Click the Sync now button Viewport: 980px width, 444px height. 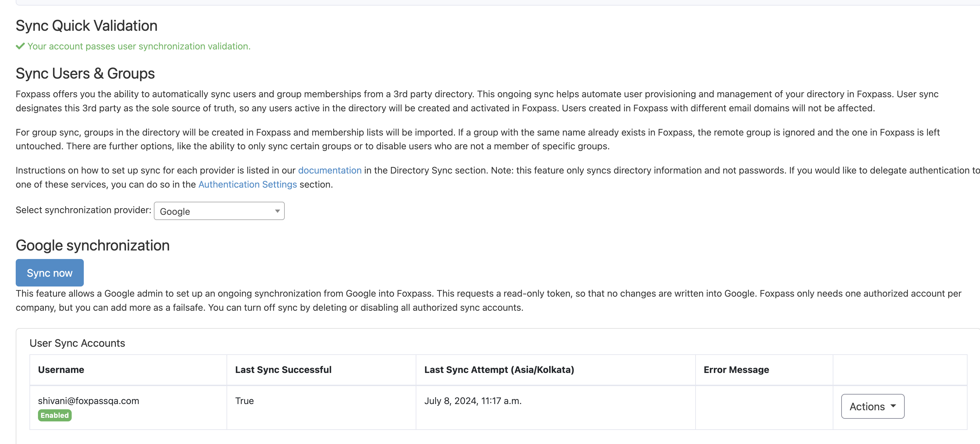click(x=49, y=272)
